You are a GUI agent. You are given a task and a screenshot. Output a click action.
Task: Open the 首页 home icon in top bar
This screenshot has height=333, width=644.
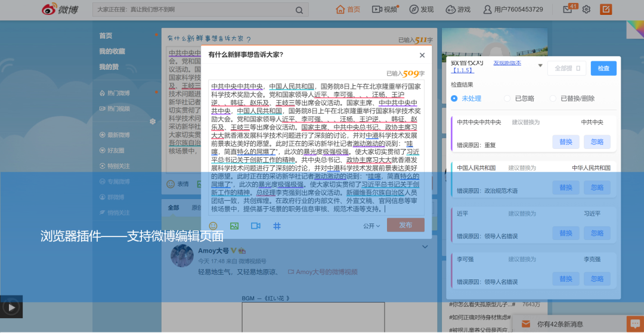340,9
